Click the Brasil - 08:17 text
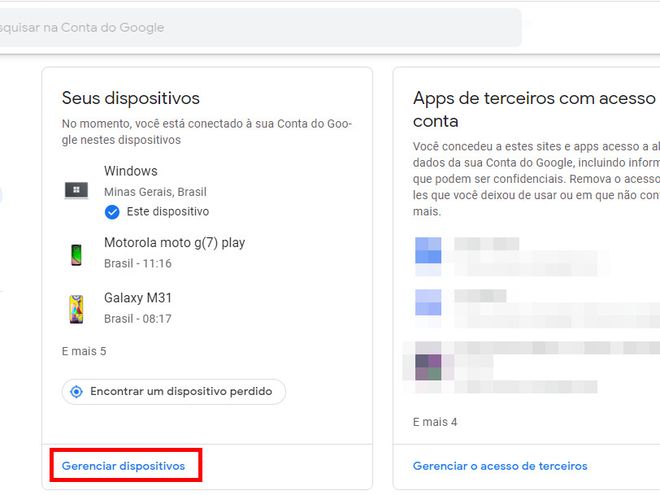The image size is (660, 495). [138, 319]
